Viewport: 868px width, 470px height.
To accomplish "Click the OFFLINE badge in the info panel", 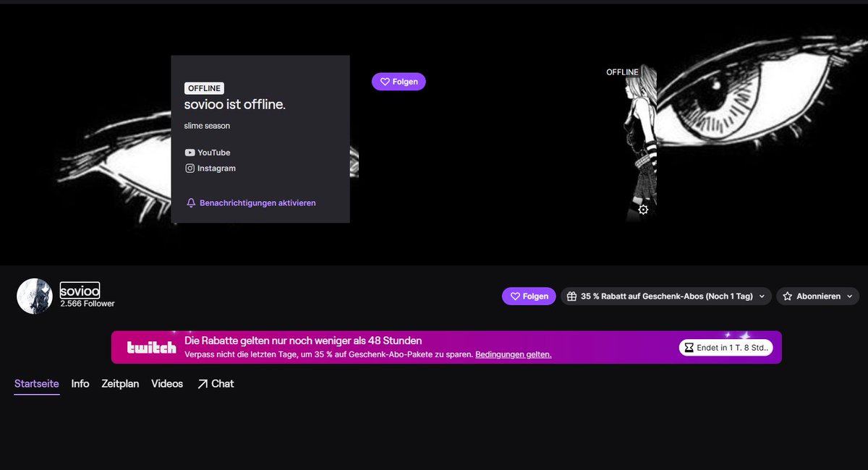I will [x=205, y=88].
